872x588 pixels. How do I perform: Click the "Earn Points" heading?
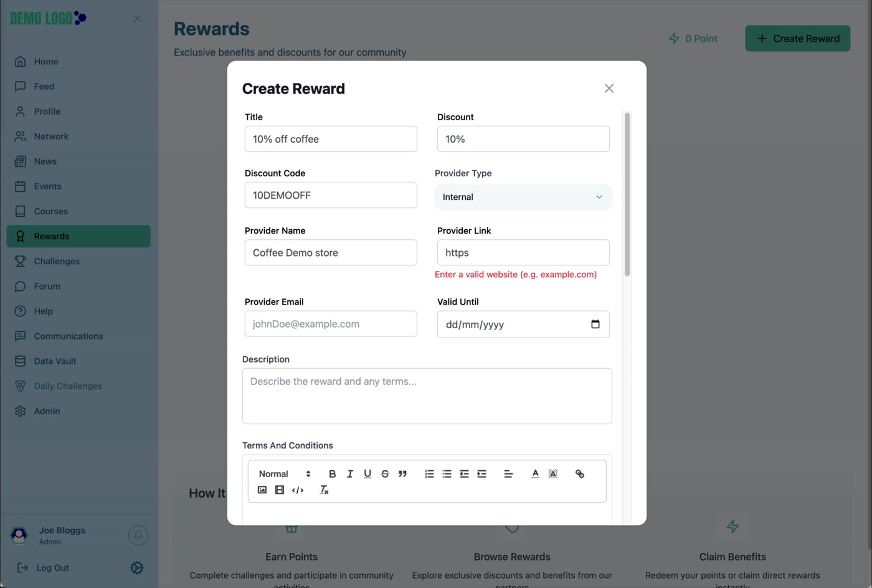click(291, 557)
